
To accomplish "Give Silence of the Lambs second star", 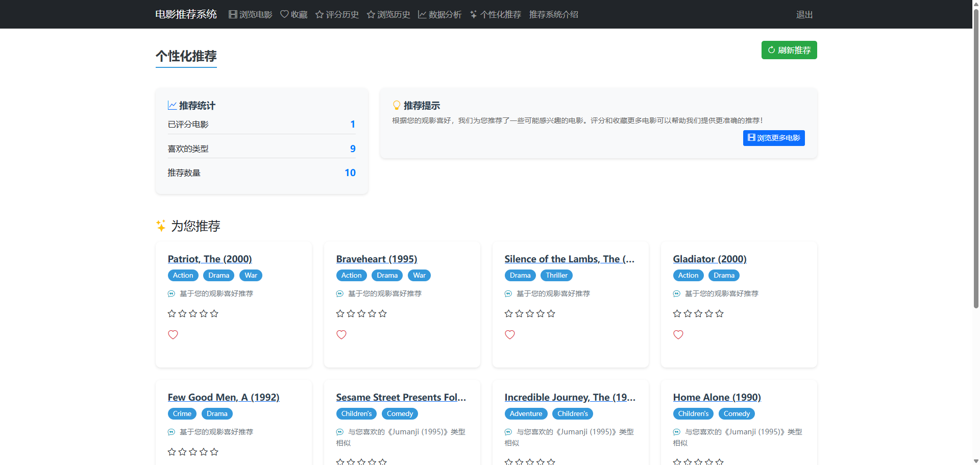I will [x=520, y=313].
